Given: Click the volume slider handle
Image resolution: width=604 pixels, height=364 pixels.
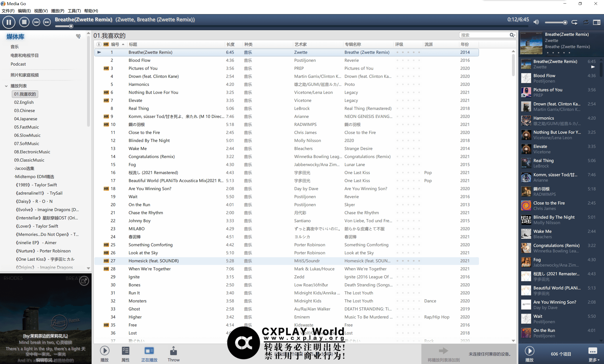Looking at the screenshot, I should click(565, 23).
